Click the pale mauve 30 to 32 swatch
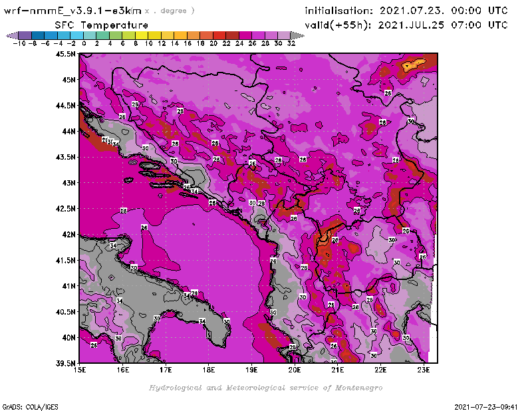 (284, 35)
